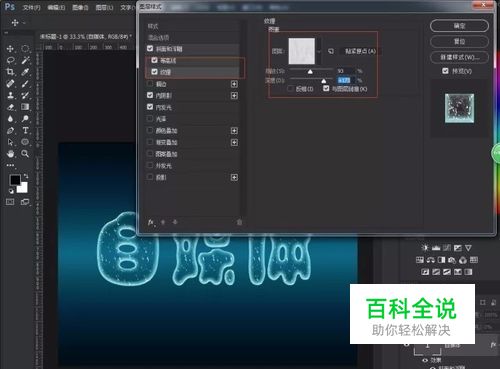Toggle the 内阴影 checkbox
The height and width of the screenshot is (369, 500).
click(150, 95)
